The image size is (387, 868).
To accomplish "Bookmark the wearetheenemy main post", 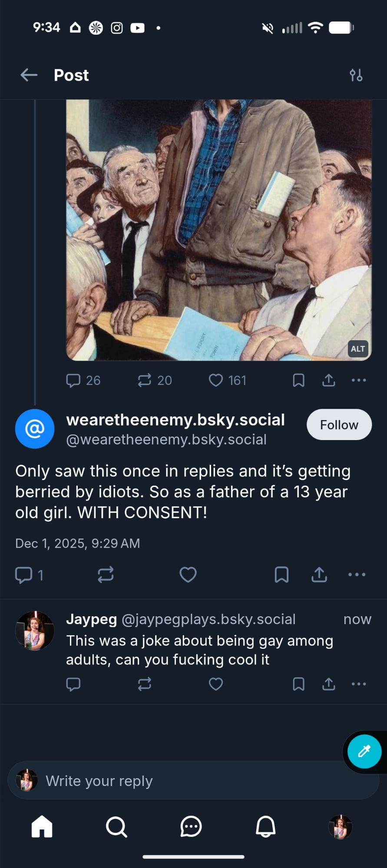I will click(281, 575).
